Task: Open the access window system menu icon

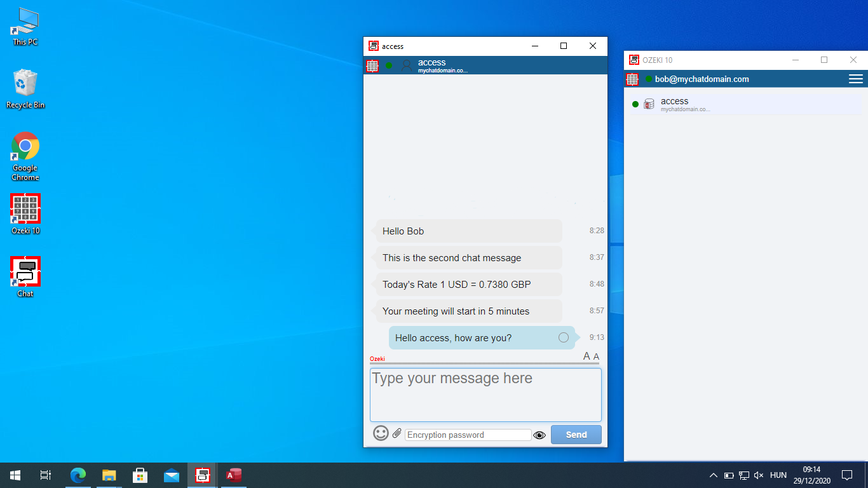Action: click(x=373, y=46)
